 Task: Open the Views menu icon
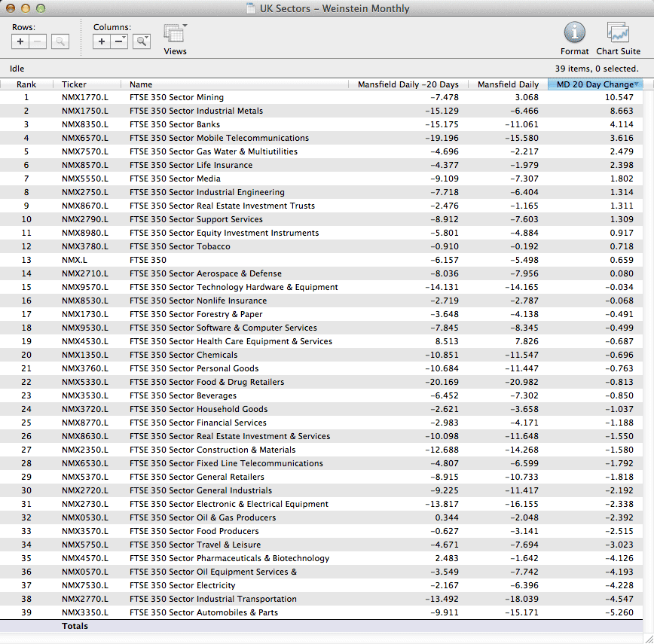click(x=175, y=35)
